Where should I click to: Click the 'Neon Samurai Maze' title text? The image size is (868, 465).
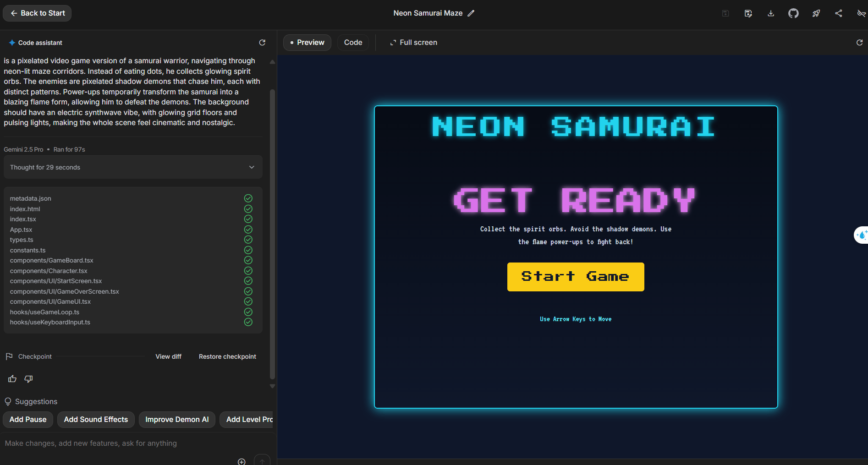[x=428, y=13]
